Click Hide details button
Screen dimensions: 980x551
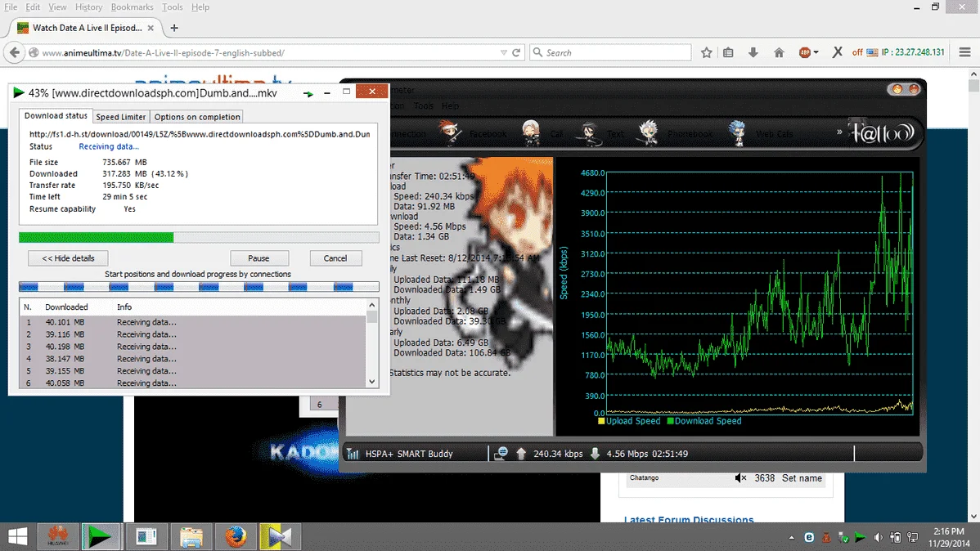tap(68, 258)
